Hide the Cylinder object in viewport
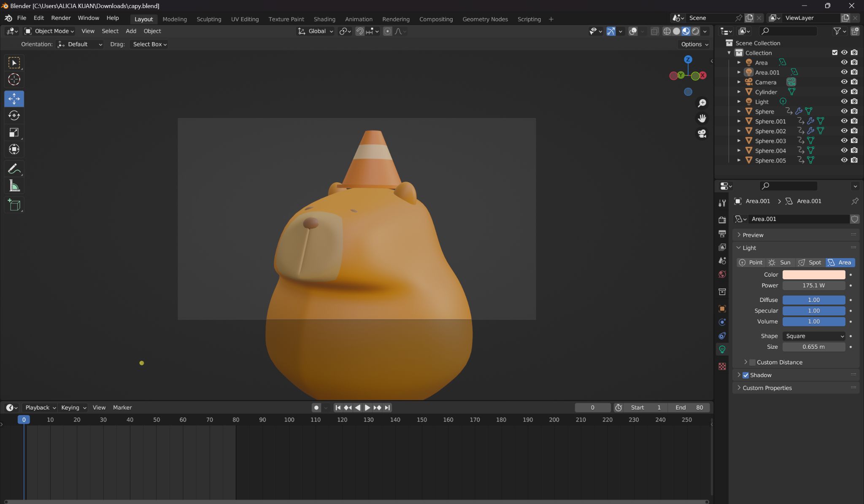 844,92
